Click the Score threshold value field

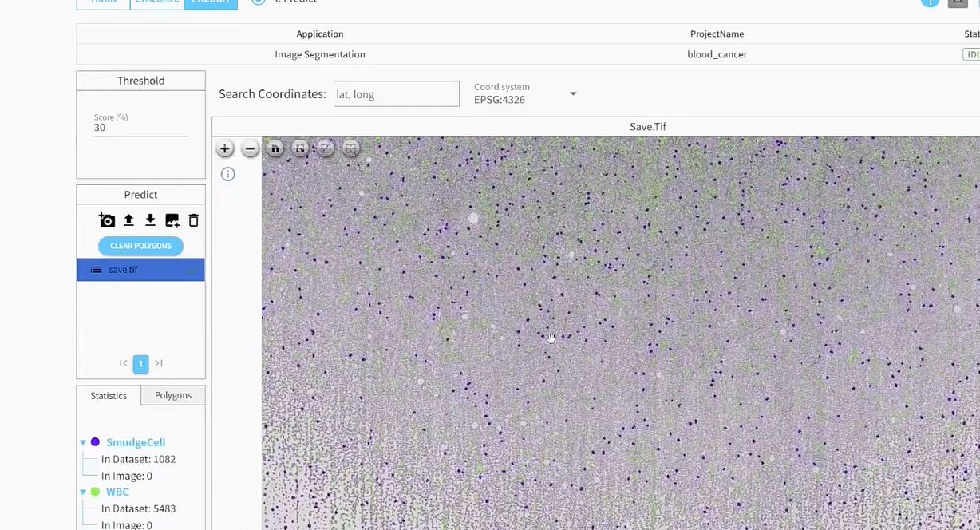140,128
